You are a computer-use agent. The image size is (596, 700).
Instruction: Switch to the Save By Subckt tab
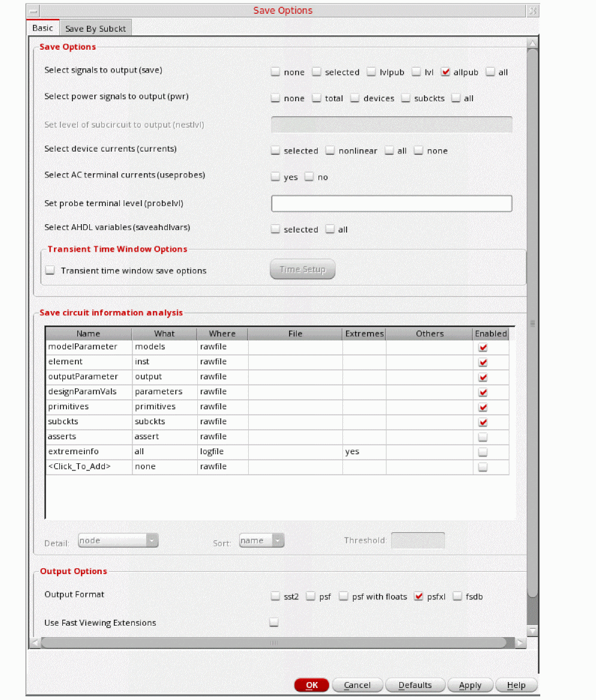pos(95,28)
